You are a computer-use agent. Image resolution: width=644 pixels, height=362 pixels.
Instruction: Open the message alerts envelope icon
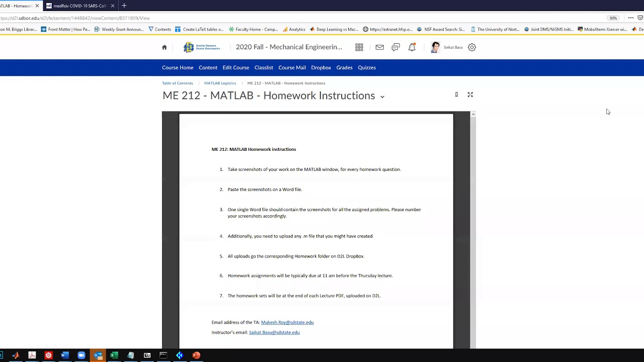(x=379, y=47)
